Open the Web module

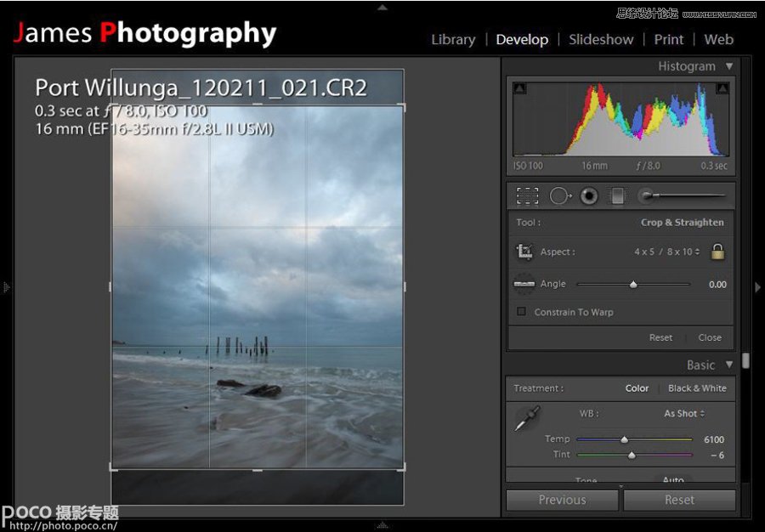pyautogui.click(x=718, y=39)
